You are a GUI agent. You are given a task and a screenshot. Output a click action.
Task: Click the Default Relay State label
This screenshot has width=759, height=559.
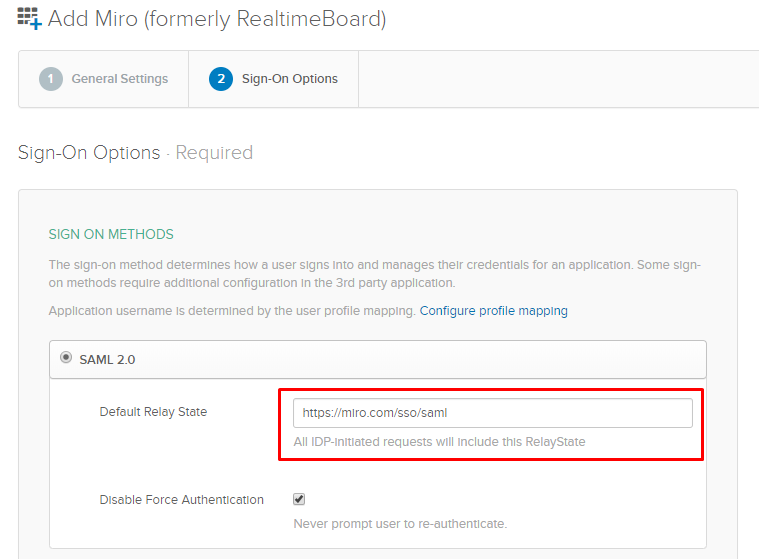153,412
